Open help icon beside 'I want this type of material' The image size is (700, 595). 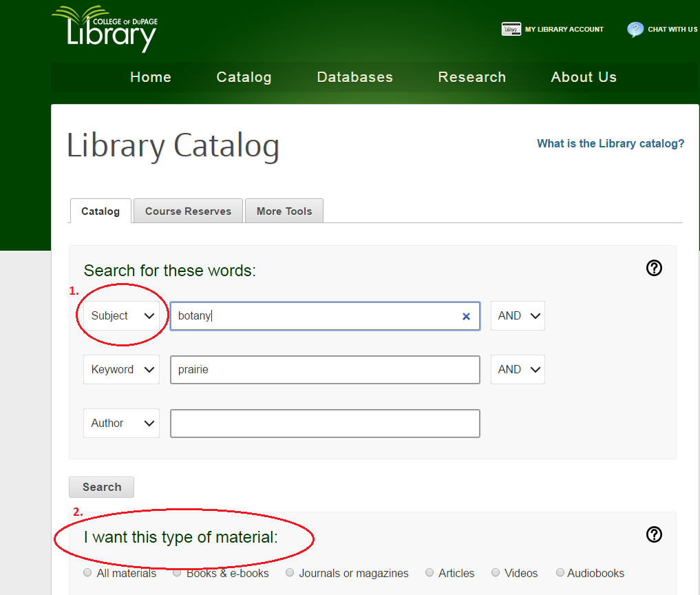click(x=654, y=534)
